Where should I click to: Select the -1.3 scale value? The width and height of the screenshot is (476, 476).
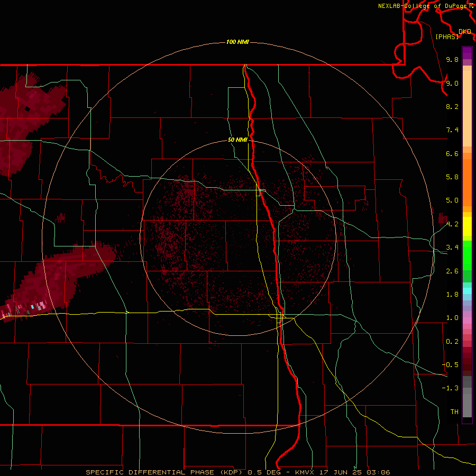(x=450, y=388)
